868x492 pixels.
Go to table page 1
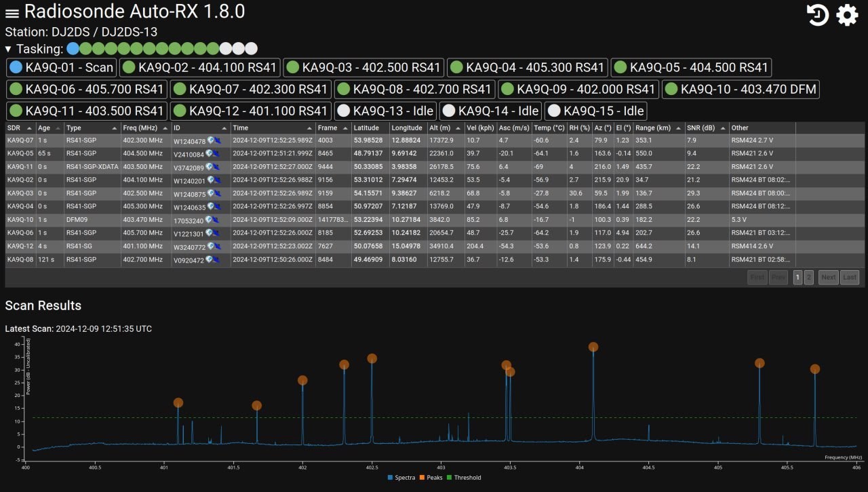pyautogui.click(x=797, y=277)
